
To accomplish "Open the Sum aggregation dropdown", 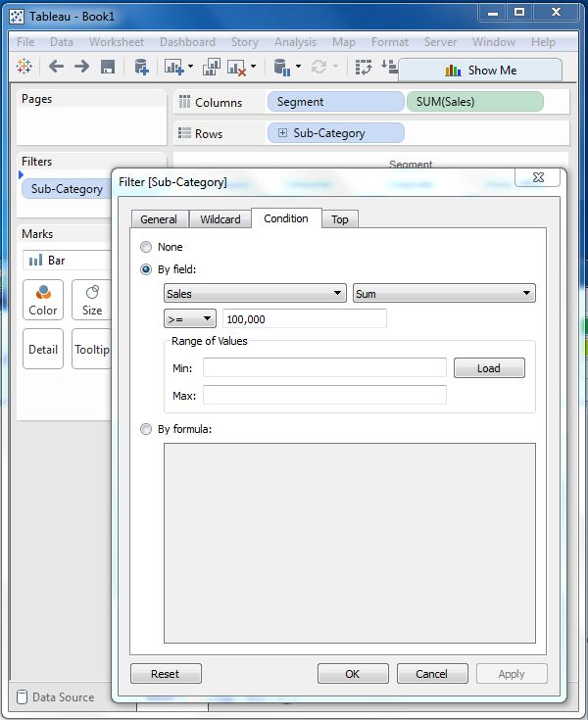I will (443, 293).
